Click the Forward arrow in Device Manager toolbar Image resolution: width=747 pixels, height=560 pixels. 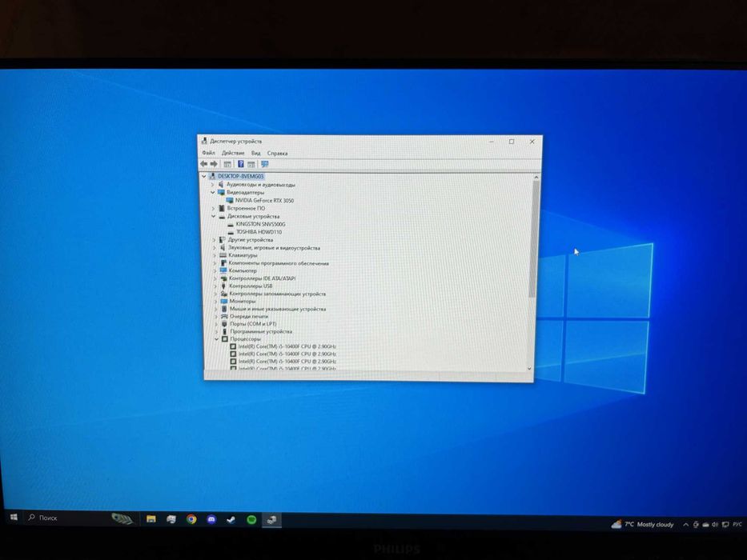[214, 164]
